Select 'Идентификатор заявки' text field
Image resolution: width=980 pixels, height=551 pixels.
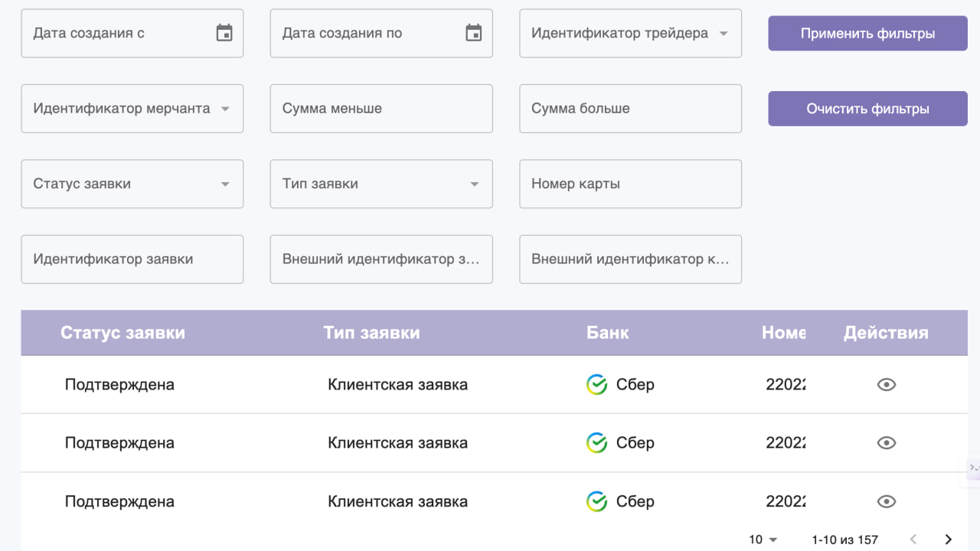132,259
